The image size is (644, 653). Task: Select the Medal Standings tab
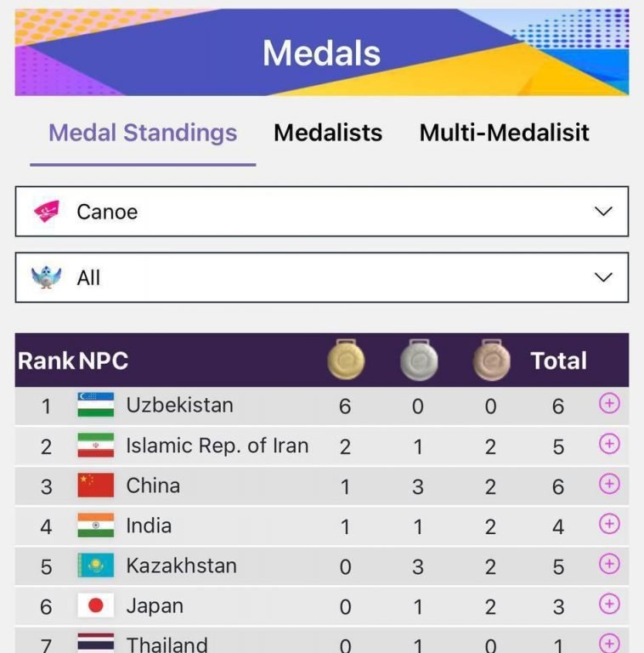click(143, 133)
